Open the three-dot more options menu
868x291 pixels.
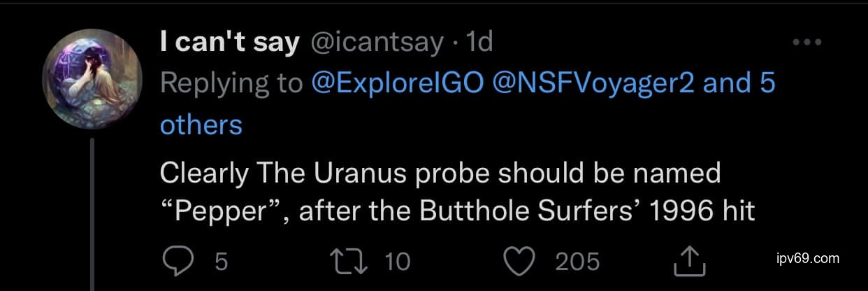[x=806, y=43]
